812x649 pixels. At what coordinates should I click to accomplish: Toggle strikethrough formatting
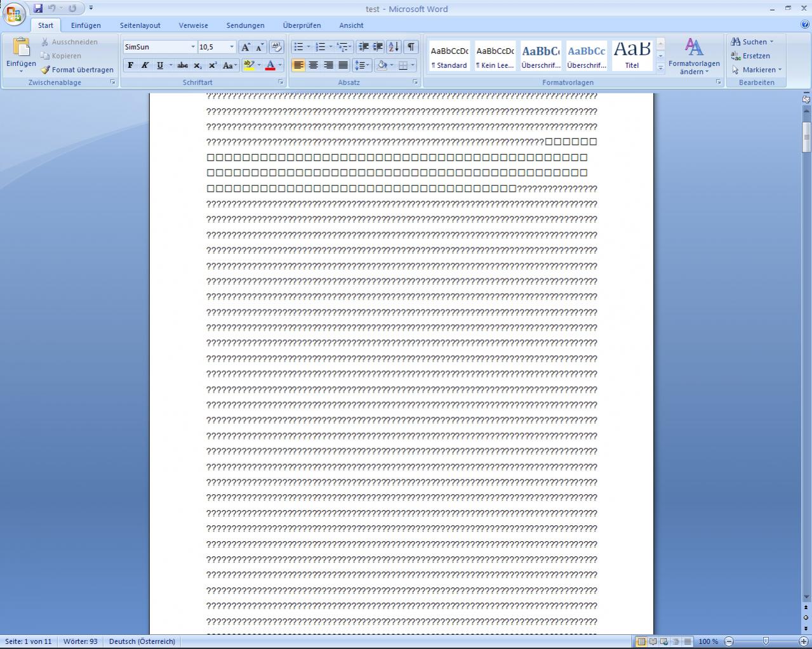point(183,65)
